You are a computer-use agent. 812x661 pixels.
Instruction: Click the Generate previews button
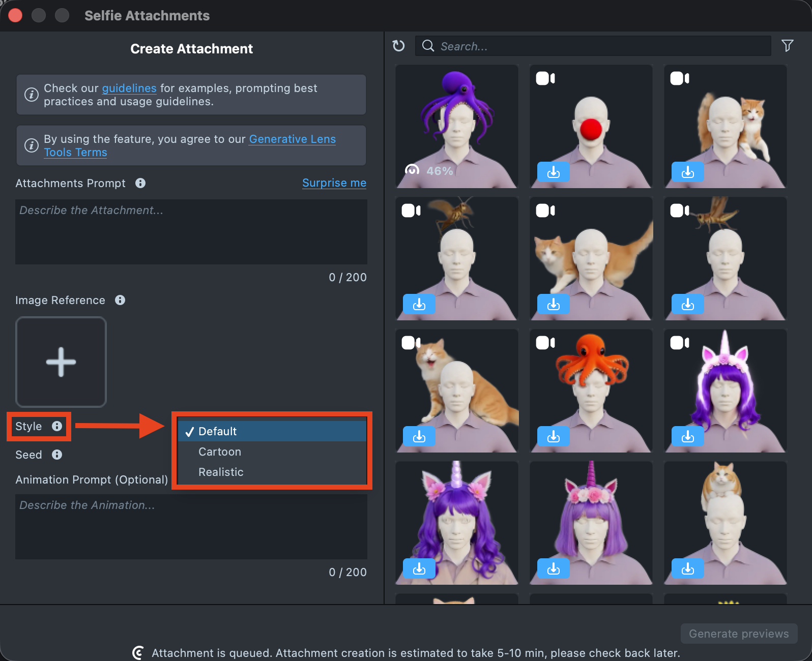738,634
